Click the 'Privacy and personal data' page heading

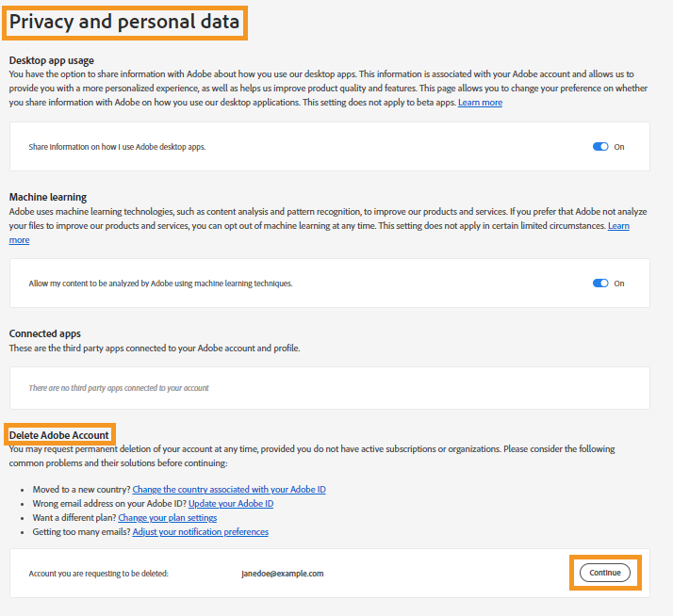point(124,22)
